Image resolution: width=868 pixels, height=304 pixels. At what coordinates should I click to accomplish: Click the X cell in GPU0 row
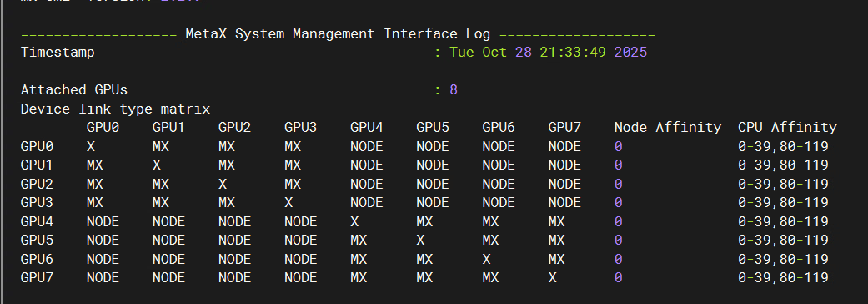click(91, 146)
